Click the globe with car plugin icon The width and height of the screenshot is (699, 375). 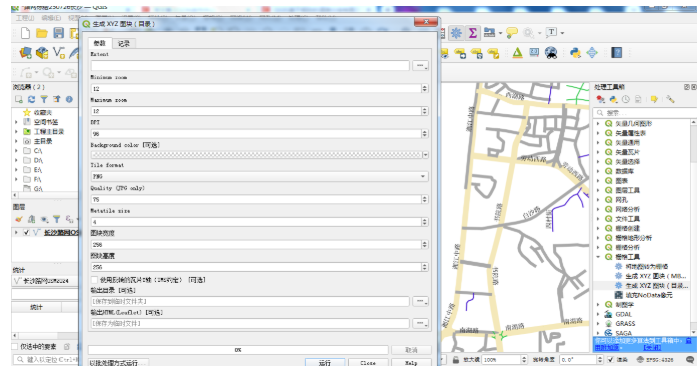[551, 53]
